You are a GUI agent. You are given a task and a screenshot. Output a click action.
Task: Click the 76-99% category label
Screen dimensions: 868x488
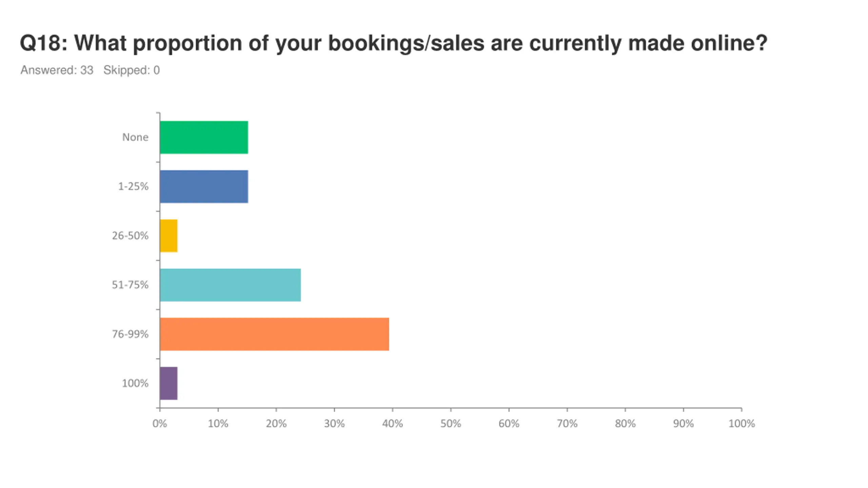(x=130, y=334)
